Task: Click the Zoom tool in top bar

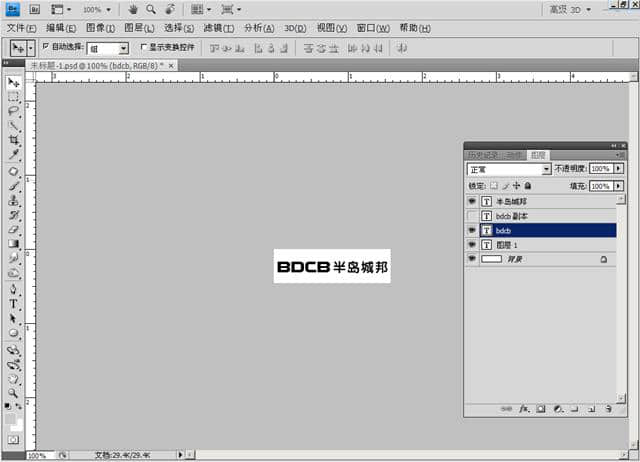Action: 150,9
